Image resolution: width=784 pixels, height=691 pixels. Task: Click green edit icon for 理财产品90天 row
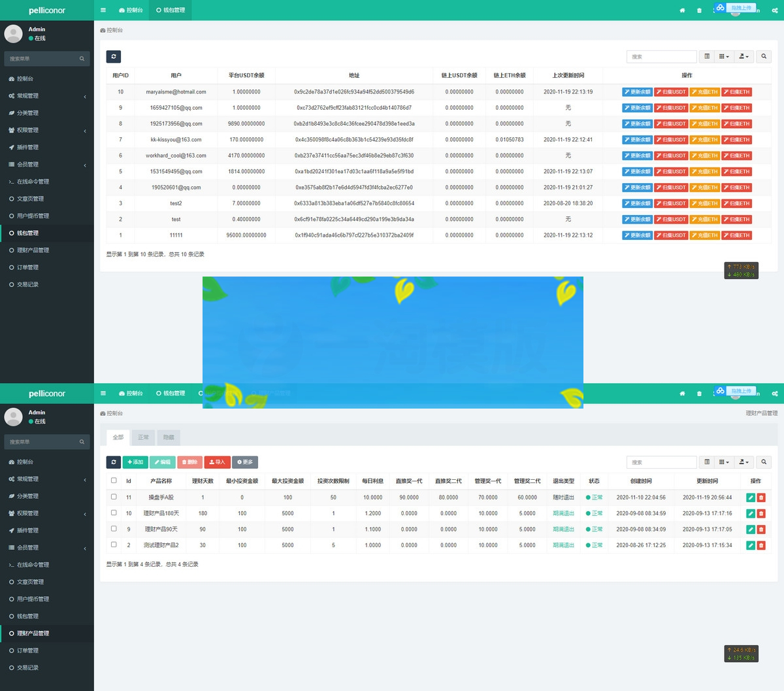pos(751,530)
